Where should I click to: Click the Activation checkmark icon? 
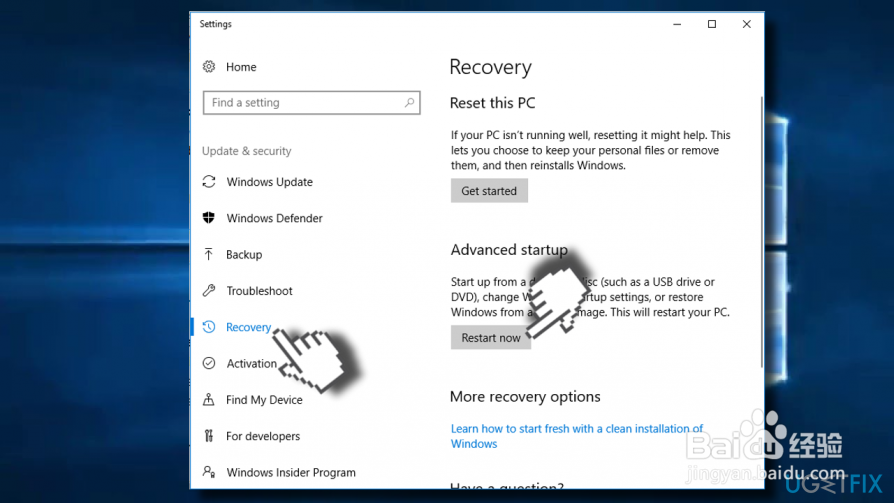[x=209, y=363]
